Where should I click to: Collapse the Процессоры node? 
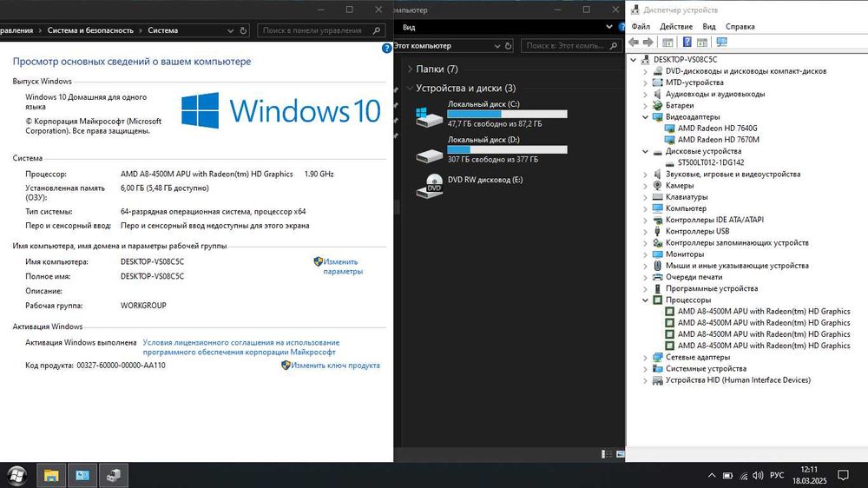tap(645, 300)
